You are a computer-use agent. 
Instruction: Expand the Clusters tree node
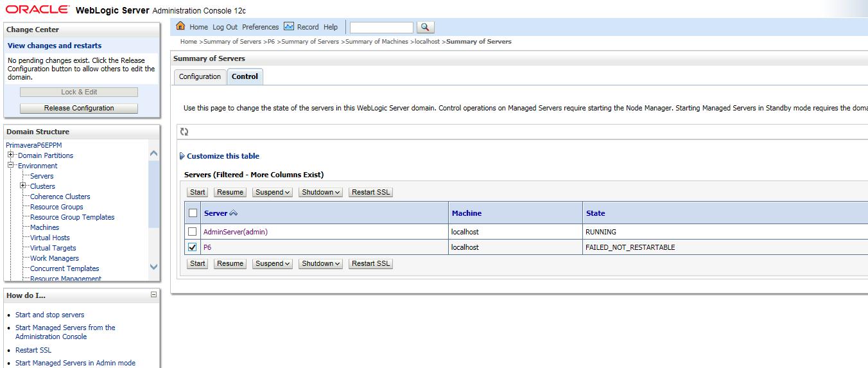pyautogui.click(x=23, y=186)
